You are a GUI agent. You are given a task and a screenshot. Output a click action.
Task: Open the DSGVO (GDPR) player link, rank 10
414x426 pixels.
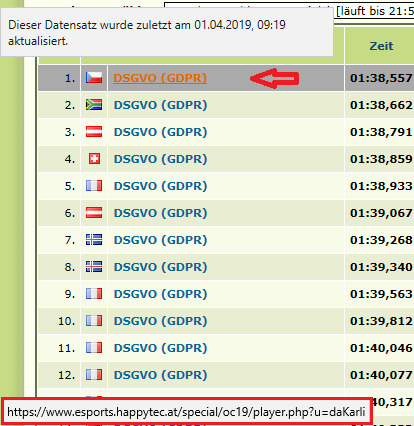coord(160,321)
